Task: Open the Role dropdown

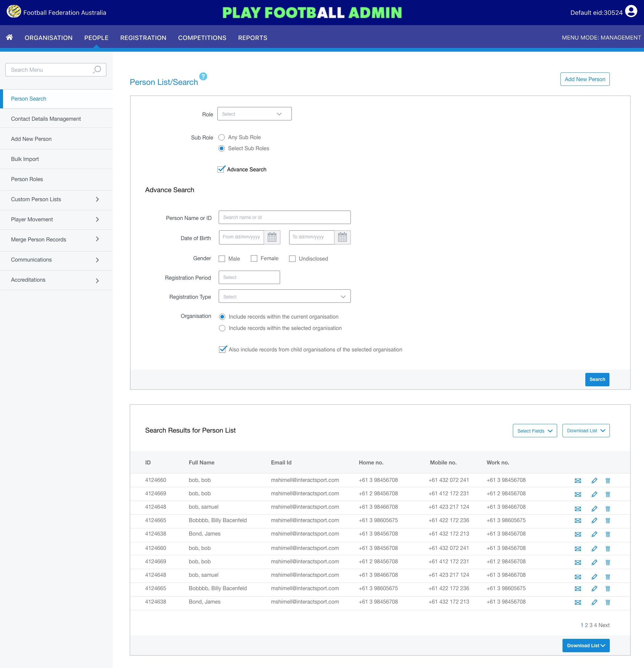Action: pyautogui.click(x=254, y=114)
